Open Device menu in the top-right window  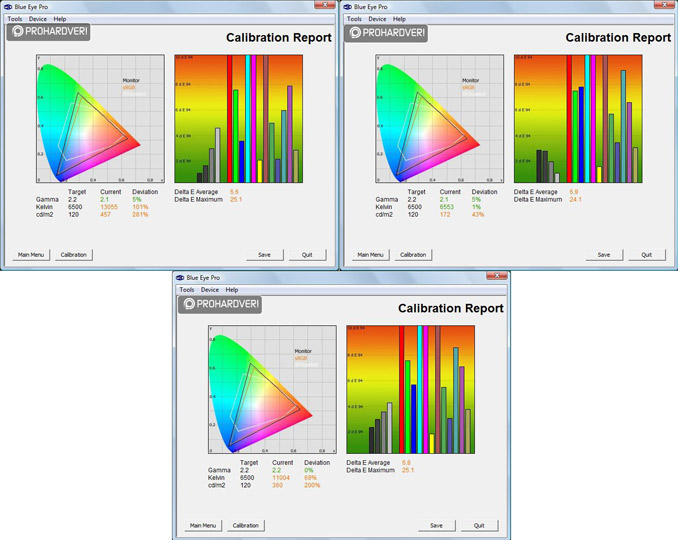[377, 18]
